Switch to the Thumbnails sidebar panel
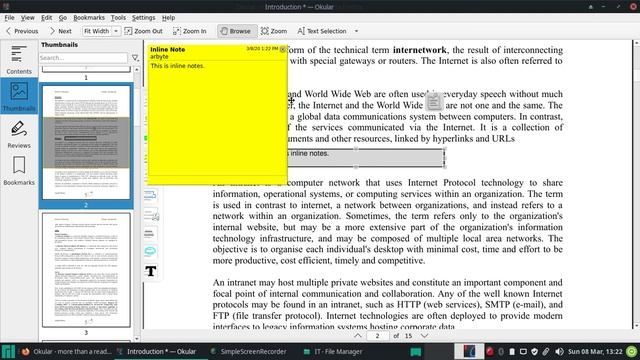 [x=19, y=96]
